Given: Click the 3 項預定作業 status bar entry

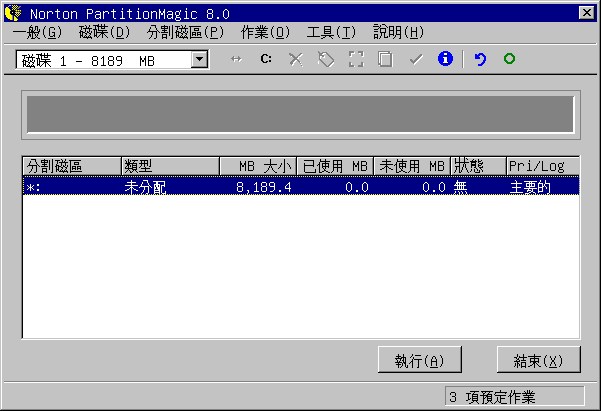Looking at the screenshot, I should tap(515, 396).
